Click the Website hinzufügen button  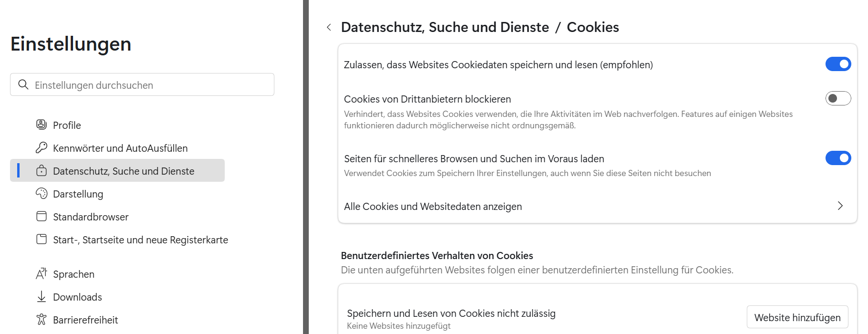[x=797, y=317]
